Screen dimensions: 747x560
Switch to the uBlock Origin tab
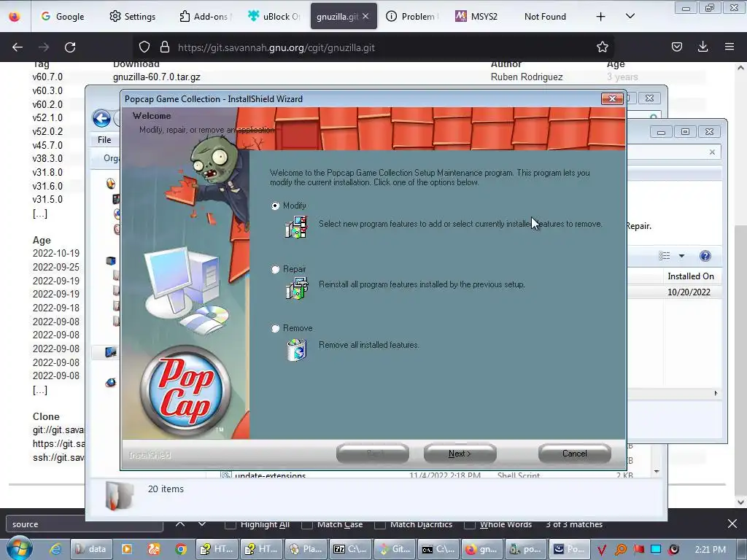[274, 16]
